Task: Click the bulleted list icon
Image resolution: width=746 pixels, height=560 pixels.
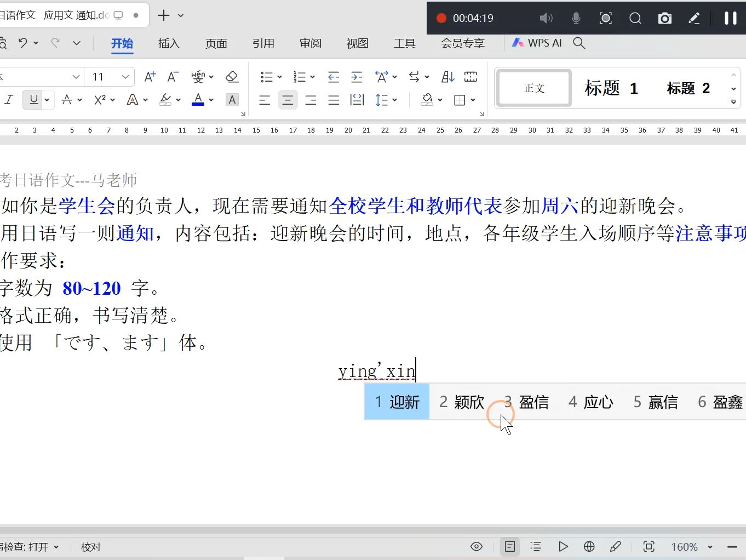Action: point(266,77)
